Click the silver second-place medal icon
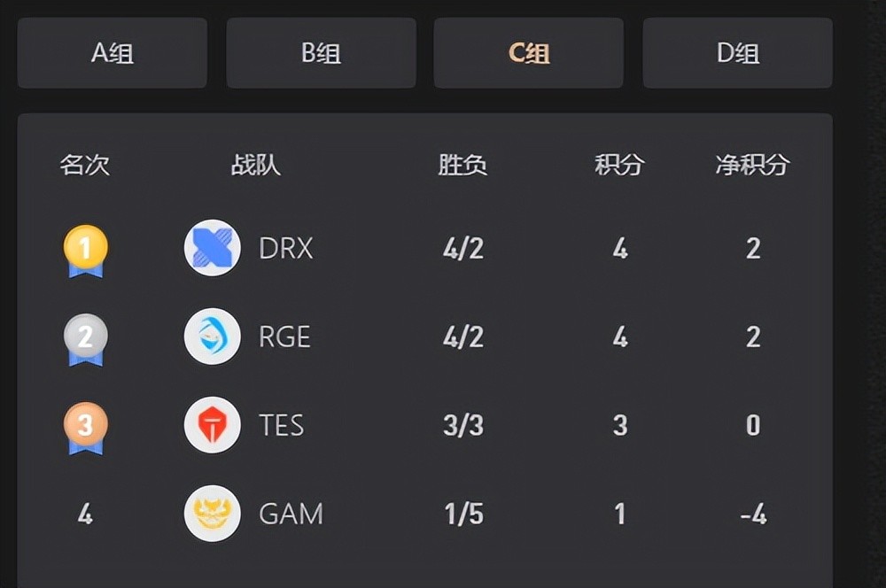The width and height of the screenshot is (886, 588). coord(85,338)
